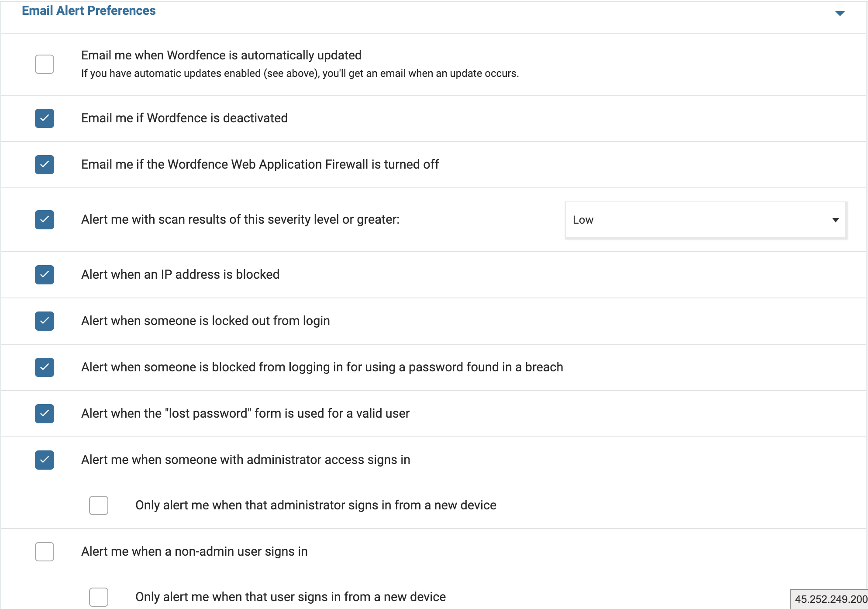Click 'Alert when an IP address is blocked' text
868x609 pixels.
pos(180,274)
